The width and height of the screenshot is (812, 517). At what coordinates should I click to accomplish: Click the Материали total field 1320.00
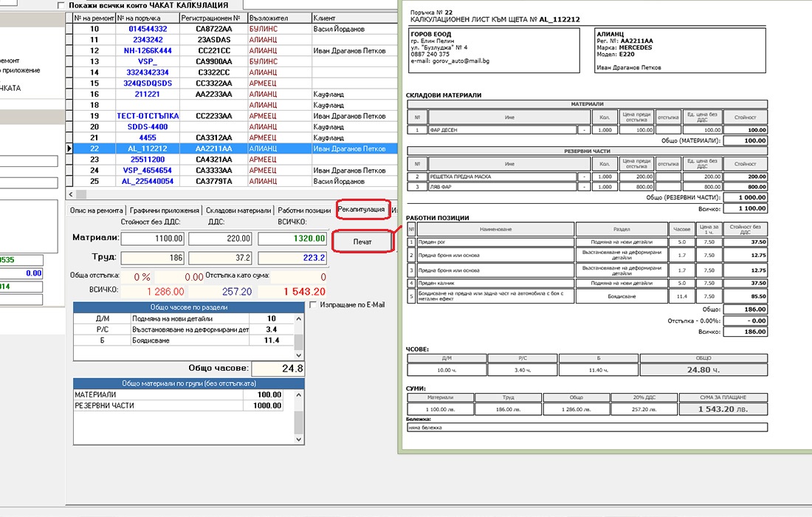[292, 239]
